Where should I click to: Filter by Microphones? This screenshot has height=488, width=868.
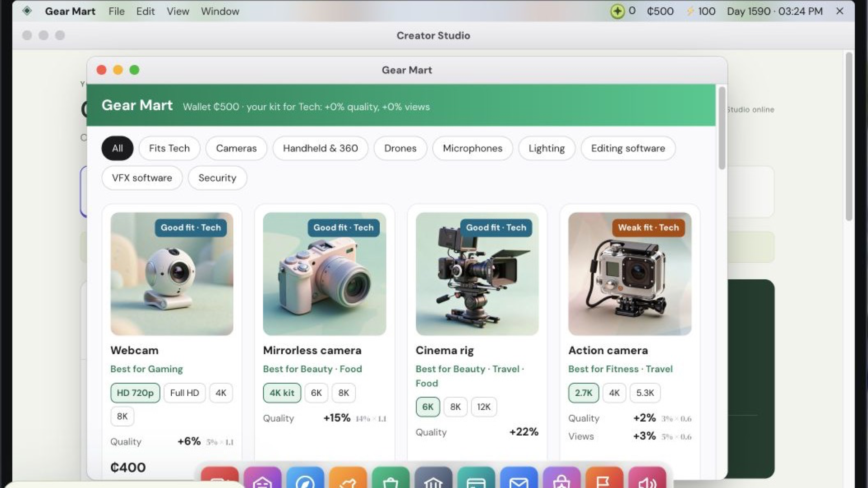click(x=472, y=148)
